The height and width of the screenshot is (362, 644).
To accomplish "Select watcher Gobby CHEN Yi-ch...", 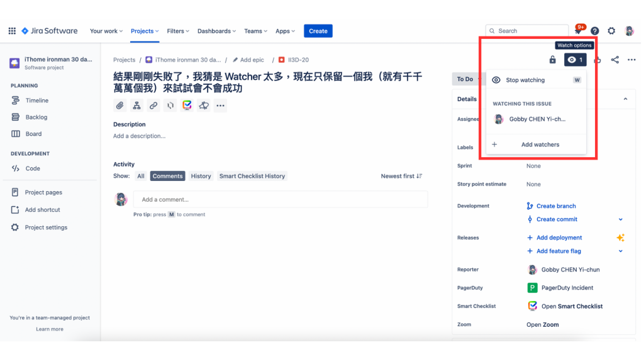I will pos(536,119).
